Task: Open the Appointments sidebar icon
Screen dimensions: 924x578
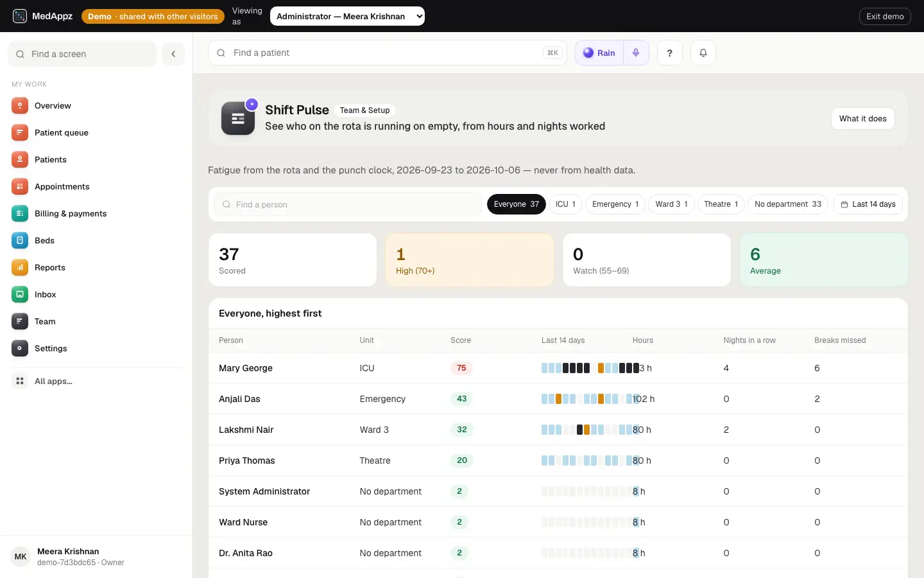Action: [x=20, y=187]
